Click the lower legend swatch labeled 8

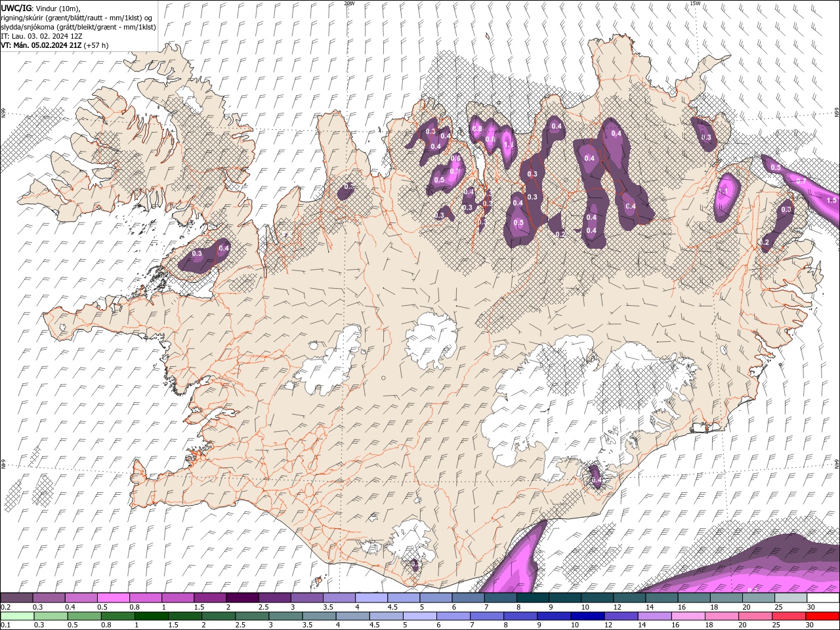[x=520, y=616]
